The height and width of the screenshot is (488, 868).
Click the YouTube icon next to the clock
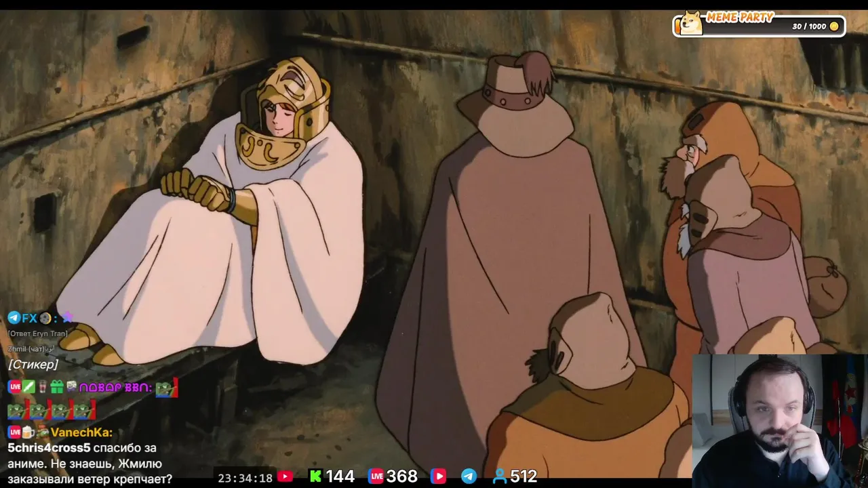pos(285,476)
